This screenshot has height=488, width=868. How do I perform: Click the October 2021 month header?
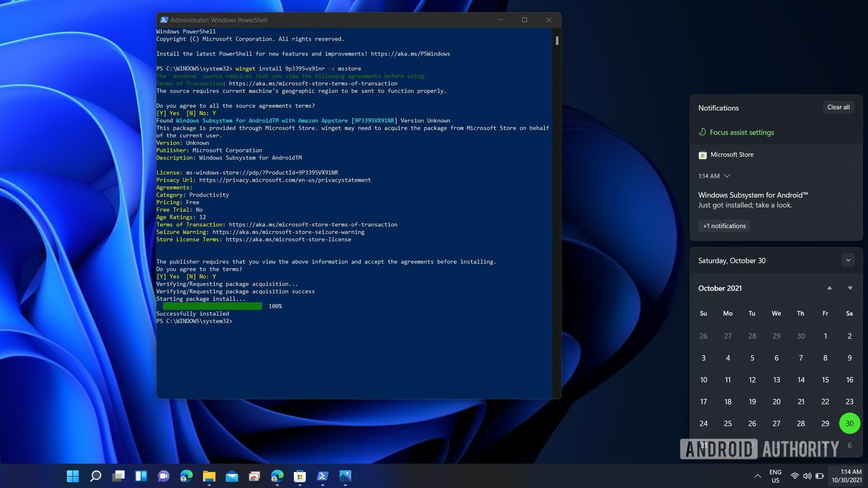point(720,288)
